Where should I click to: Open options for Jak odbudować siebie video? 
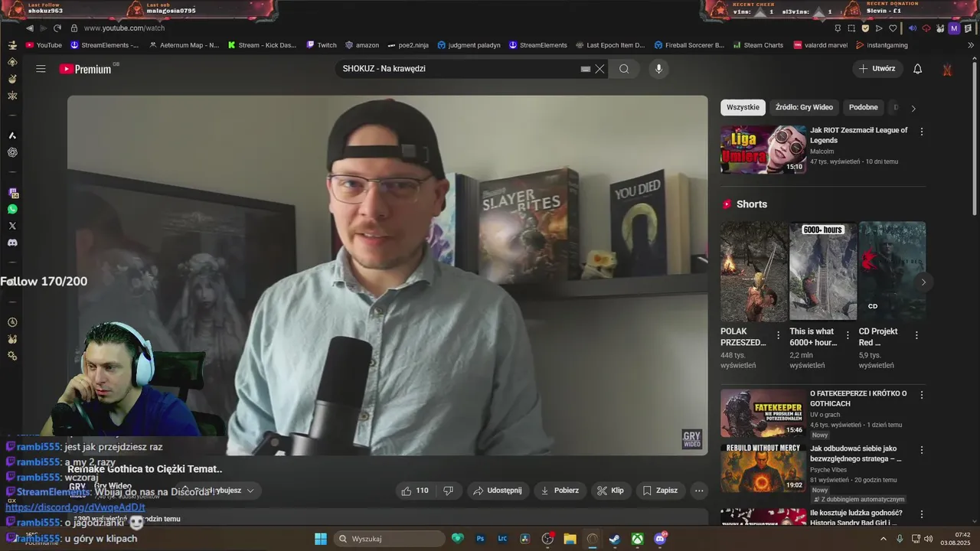[x=921, y=450]
